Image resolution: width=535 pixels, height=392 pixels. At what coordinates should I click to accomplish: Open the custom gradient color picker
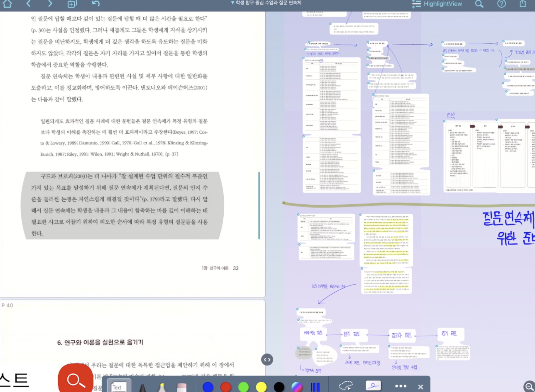coord(297,387)
